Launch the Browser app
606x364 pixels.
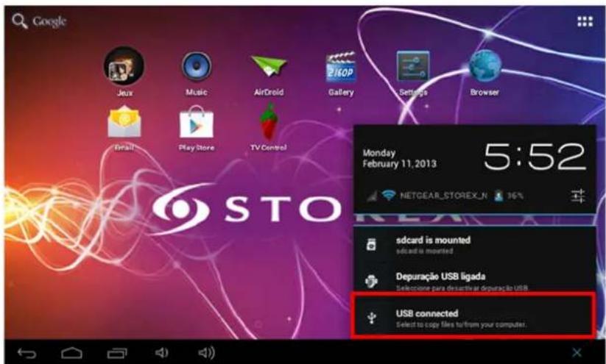485,74
